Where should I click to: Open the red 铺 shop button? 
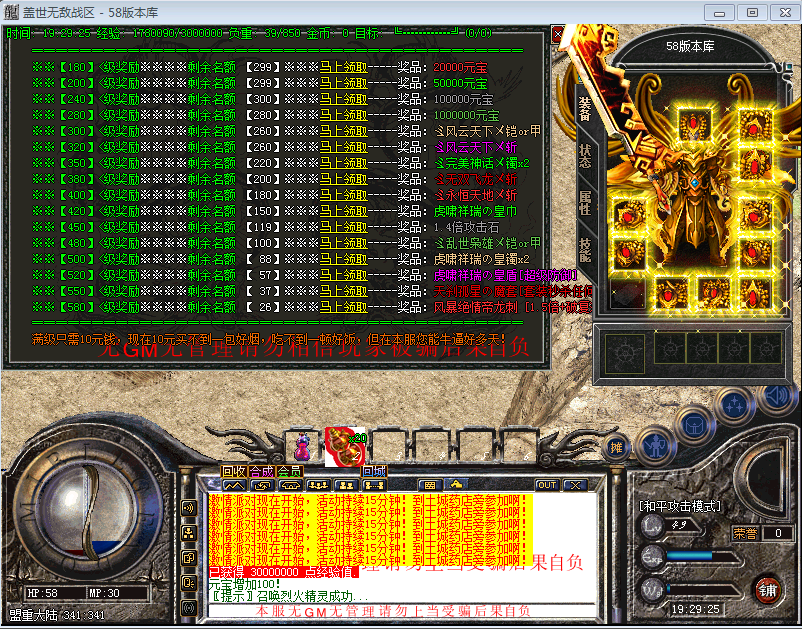click(x=767, y=590)
